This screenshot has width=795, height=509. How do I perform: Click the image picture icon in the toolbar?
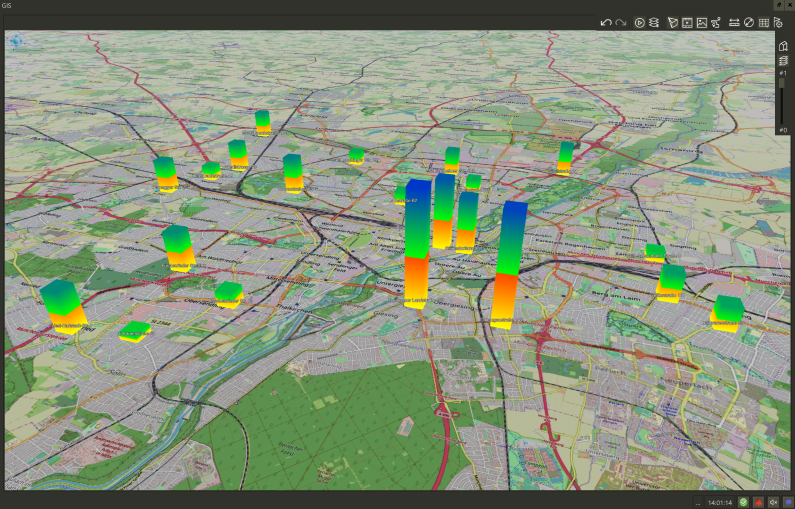[702, 22]
